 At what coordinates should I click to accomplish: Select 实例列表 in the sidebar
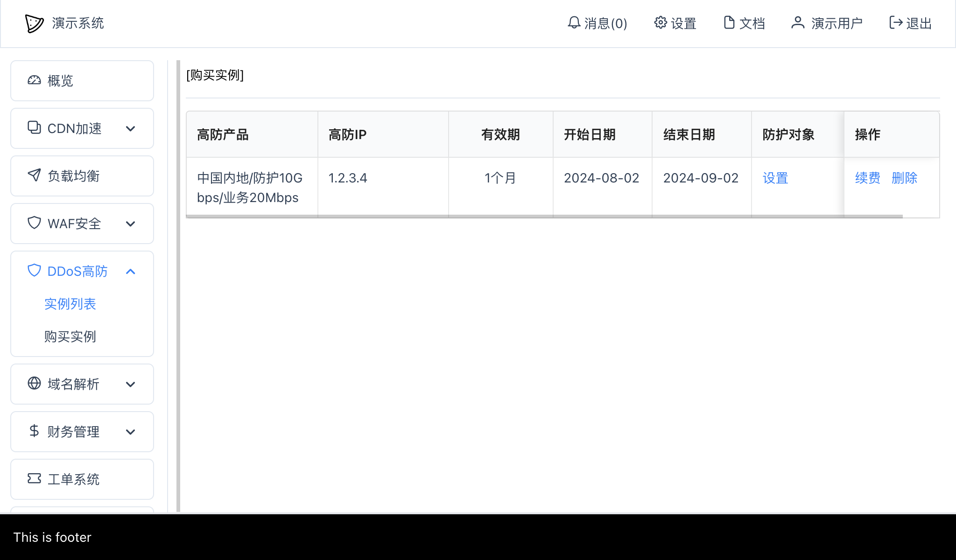70,304
